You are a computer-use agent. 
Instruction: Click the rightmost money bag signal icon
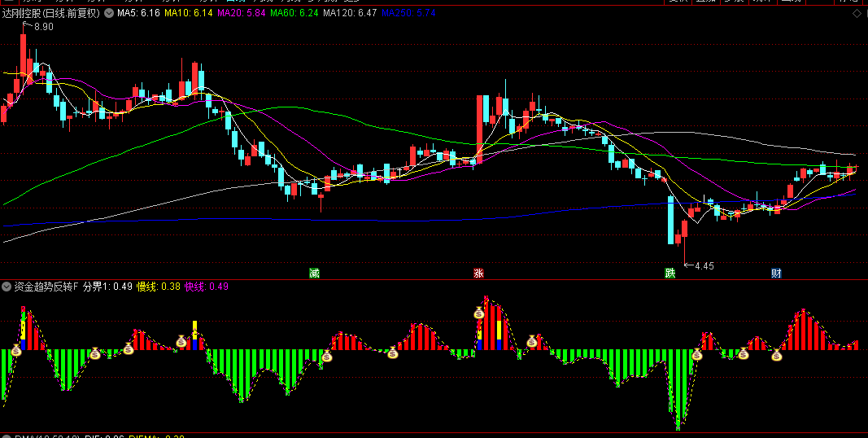coord(777,355)
